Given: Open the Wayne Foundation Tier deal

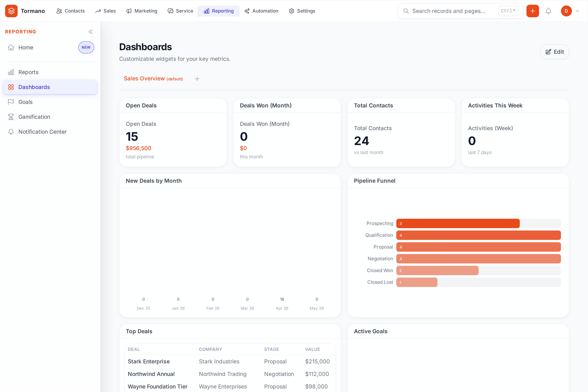Looking at the screenshot, I should point(158,387).
